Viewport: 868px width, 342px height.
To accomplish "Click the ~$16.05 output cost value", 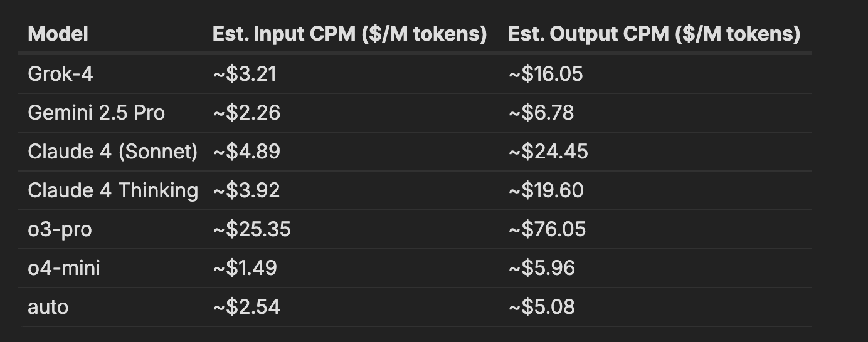I will coord(545,74).
